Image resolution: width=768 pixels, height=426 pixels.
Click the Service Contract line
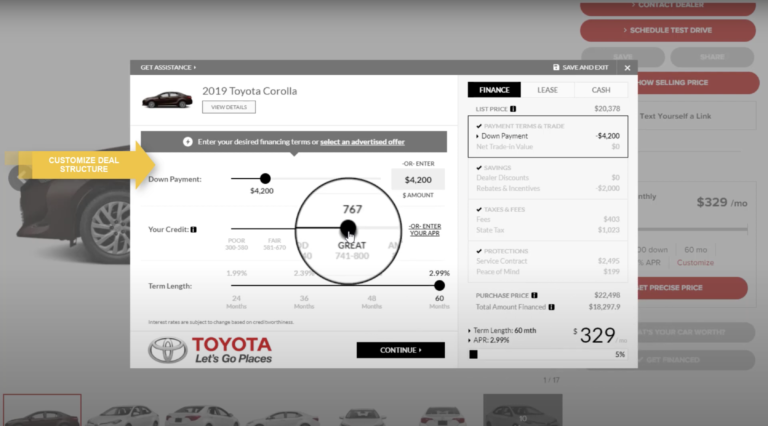tap(548, 261)
